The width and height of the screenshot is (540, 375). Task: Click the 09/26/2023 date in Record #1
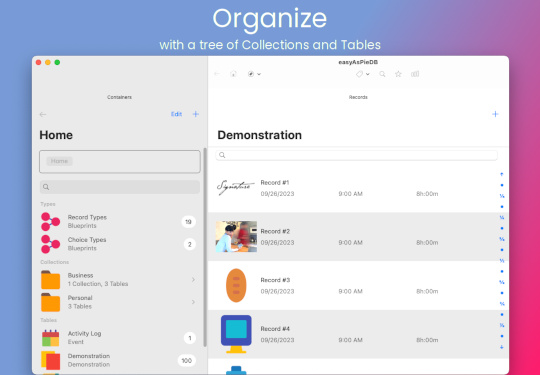(x=277, y=194)
